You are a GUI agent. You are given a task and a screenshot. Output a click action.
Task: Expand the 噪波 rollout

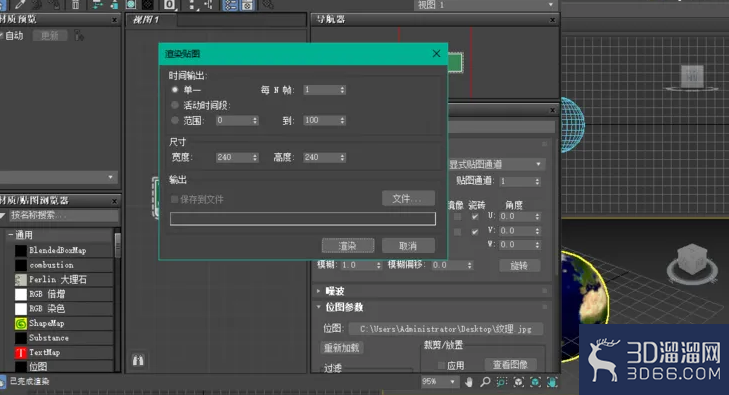318,291
